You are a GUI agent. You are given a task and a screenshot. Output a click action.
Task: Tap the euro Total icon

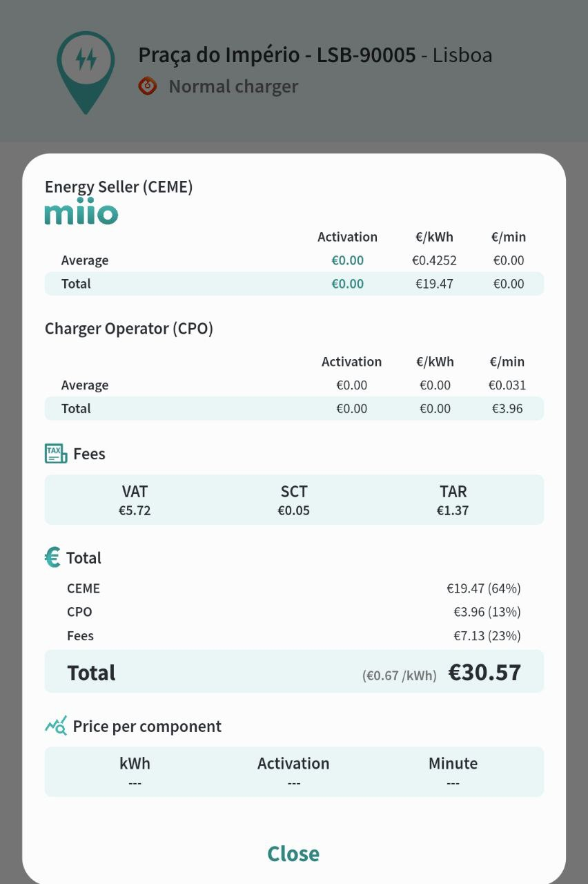coord(52,557)
